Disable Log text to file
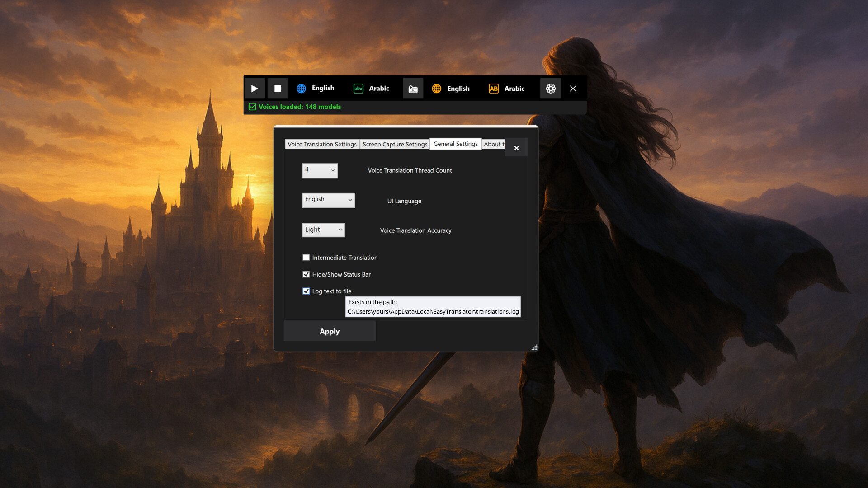This screenshot has height=488, width=868. [x=306, y=291]
